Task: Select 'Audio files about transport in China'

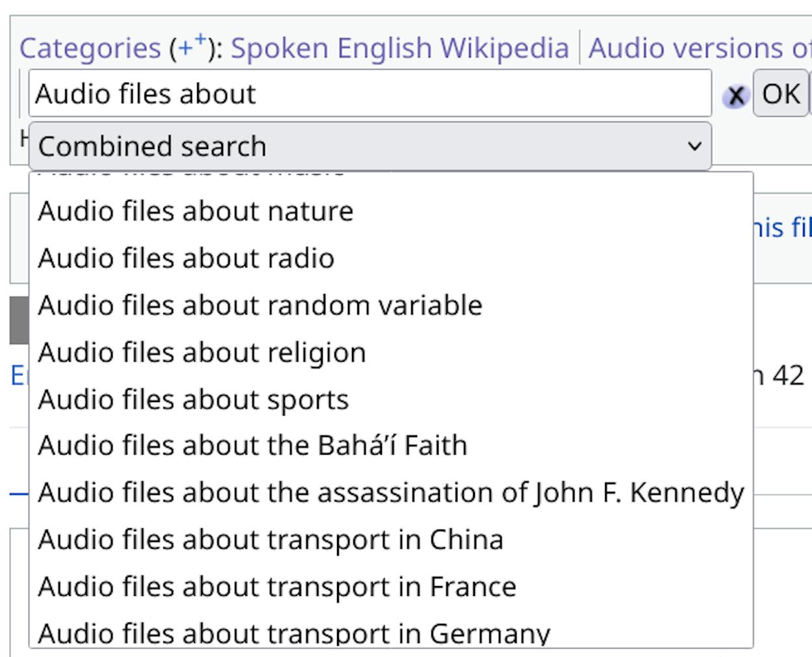Action: (x=391, y=539)
